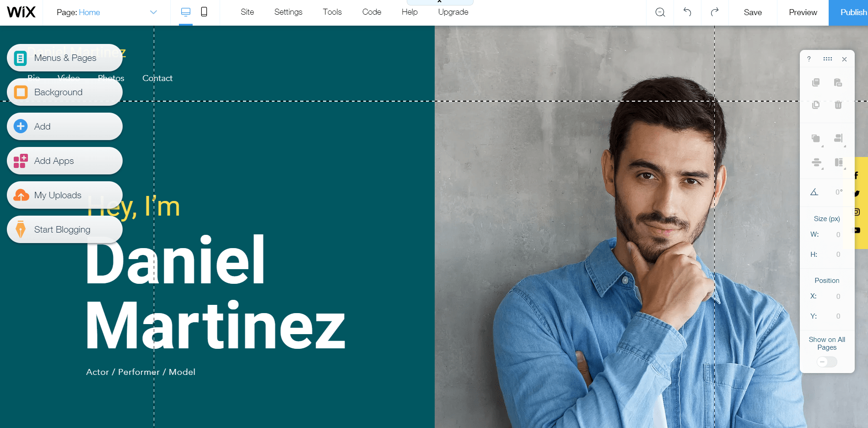Viewport: 868px width, 428px height.
Task: Collapse the top bar using arrow handle
Action: (x=440, y=2)
